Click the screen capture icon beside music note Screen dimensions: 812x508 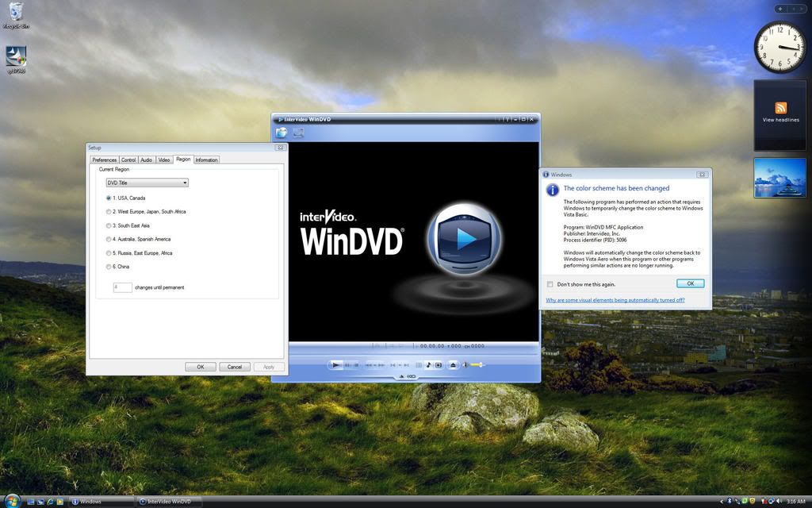[438, 365]
